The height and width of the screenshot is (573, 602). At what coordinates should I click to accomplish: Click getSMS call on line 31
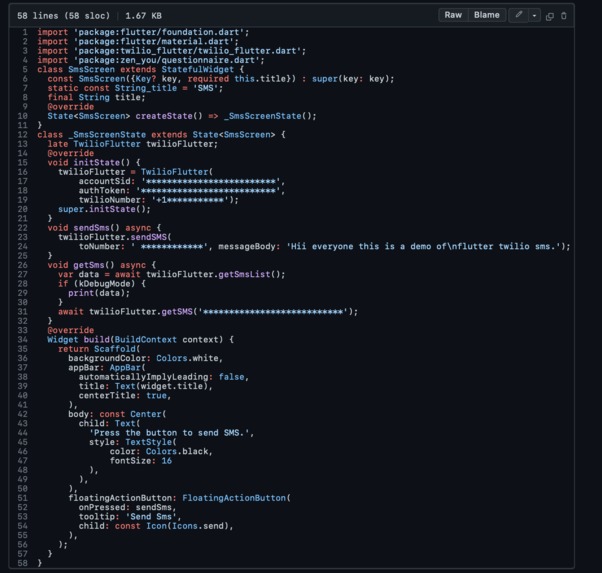[x=177, y=311]
